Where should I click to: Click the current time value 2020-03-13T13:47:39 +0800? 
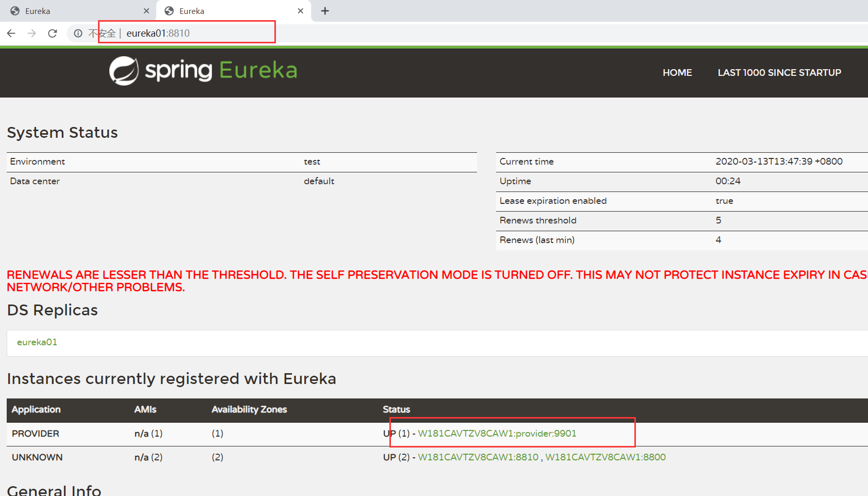(x=779, y=162)
